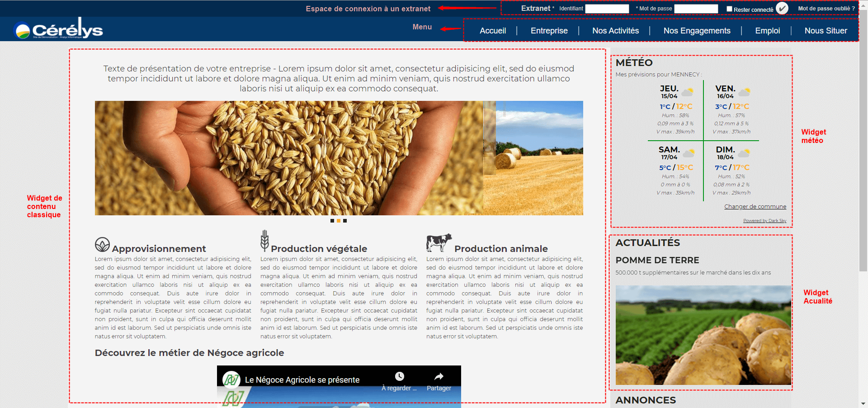Submit login with the checkmark button
This screenshot has height=408, width=868.
coord(782,9)
